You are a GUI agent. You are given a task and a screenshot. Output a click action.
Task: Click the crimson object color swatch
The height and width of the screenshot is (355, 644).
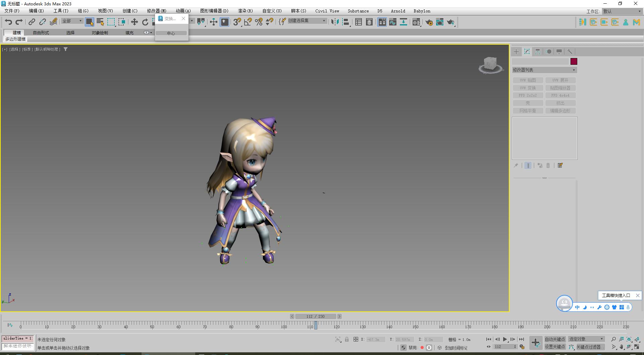[574, 61]
